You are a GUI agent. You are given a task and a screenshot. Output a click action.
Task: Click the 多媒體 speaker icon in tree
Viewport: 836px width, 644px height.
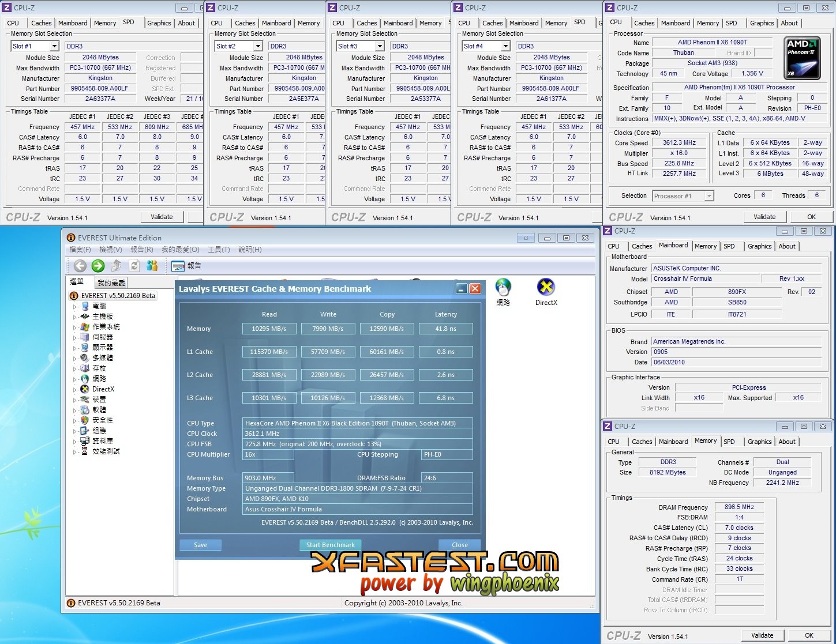85,358
